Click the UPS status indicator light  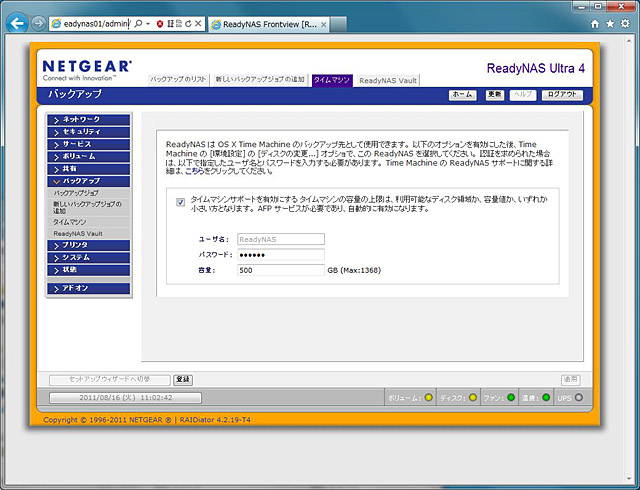pyautogui.click(x=578, y=398)
